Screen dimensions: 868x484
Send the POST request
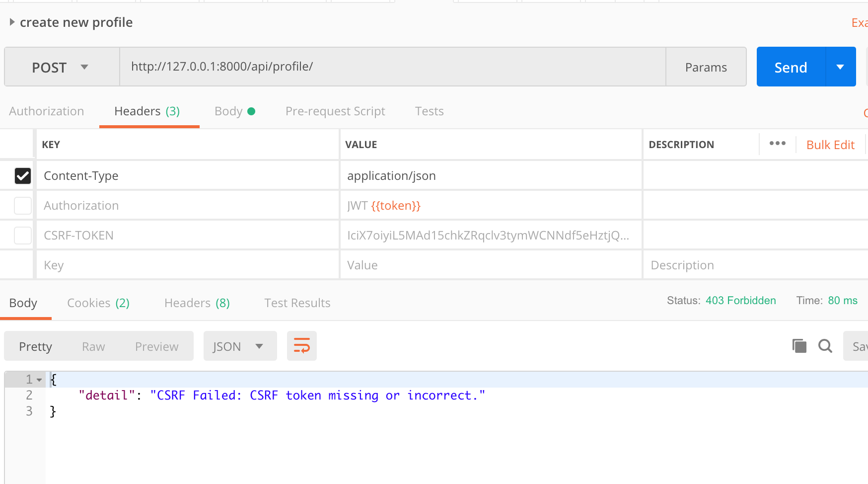point(790,67)
